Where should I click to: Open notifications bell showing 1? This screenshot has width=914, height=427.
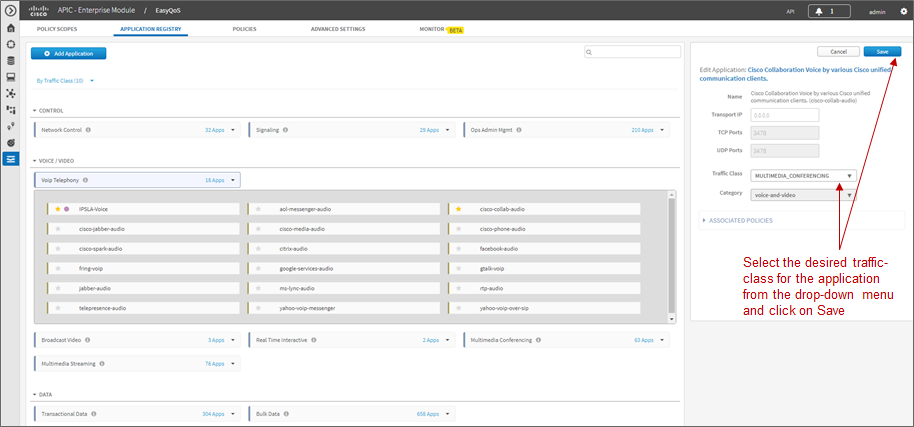pos(829,11)
